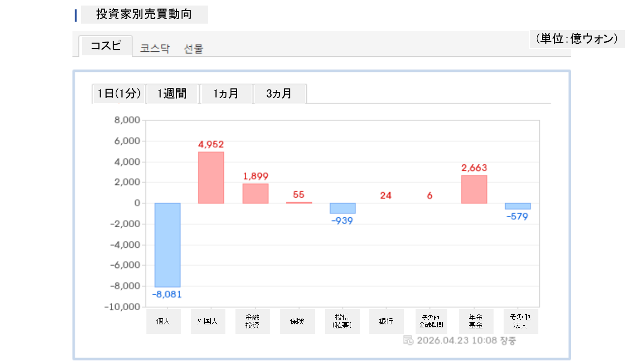Click the red 年金基金 2,663 bar
The height and width of the screenshot is (362, 644).
pos(474,189)
